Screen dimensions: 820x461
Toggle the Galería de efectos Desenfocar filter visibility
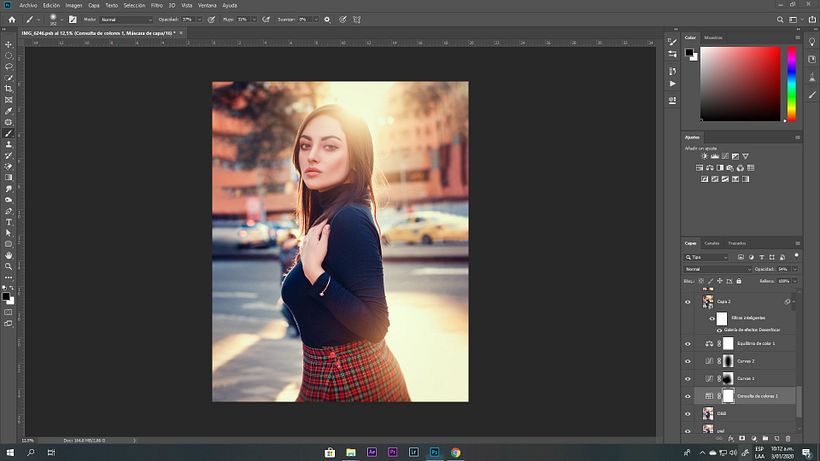click(x=719, y=330)
